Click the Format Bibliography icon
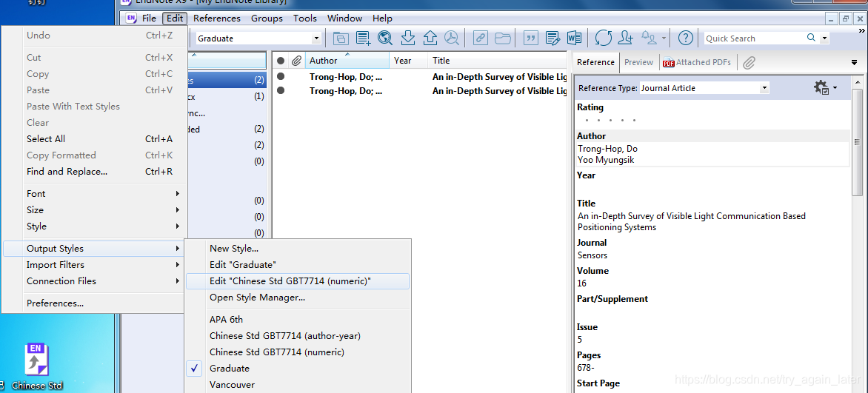 coord(552,38)
